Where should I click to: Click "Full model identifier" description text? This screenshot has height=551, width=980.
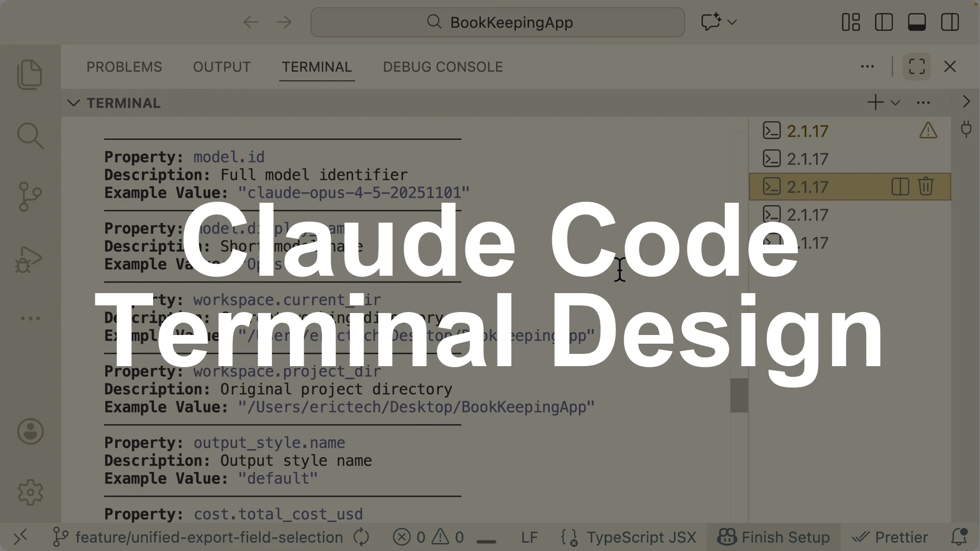point(314,175)
